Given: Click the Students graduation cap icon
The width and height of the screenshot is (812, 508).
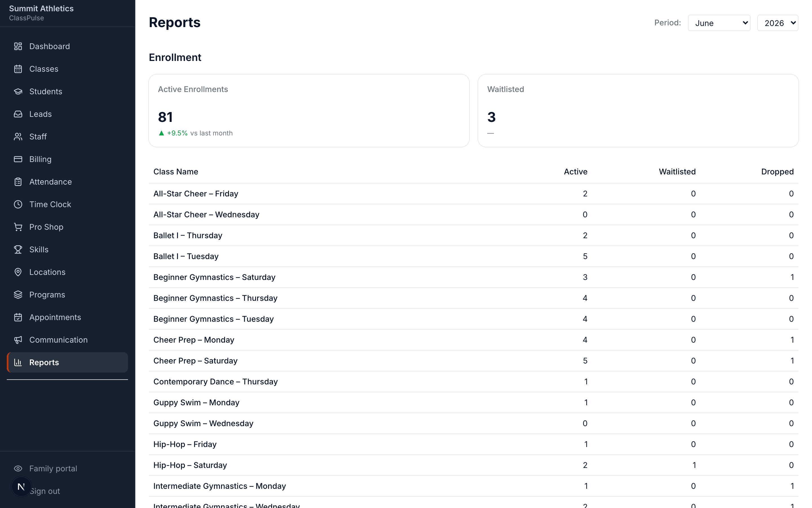Looking at the screenshot, I should (x=18, y=91).
